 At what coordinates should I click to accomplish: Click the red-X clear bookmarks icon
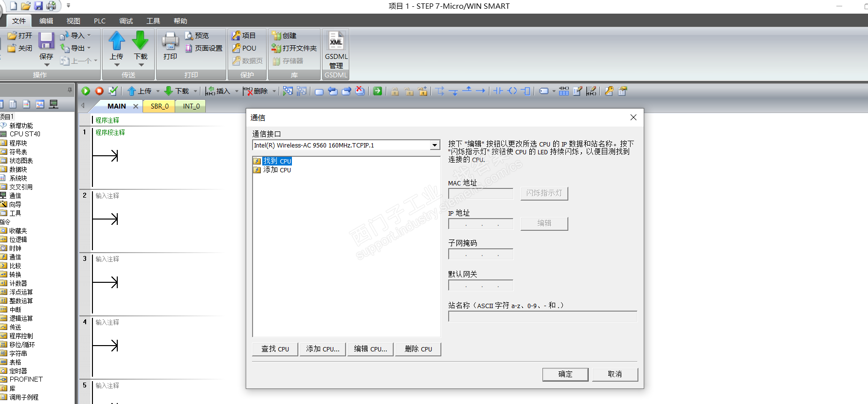[x=360, y=91]
